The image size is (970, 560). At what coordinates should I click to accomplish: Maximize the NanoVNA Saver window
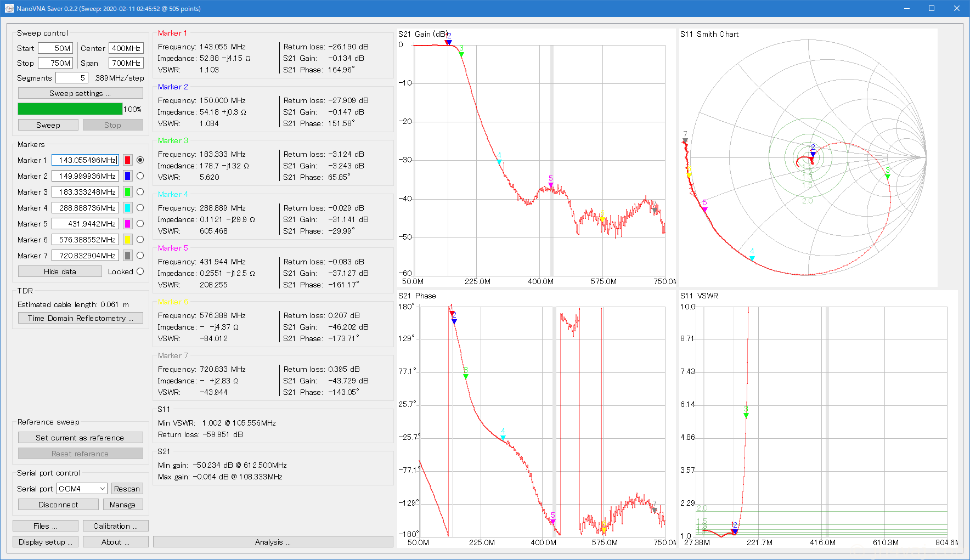(932, 8)
